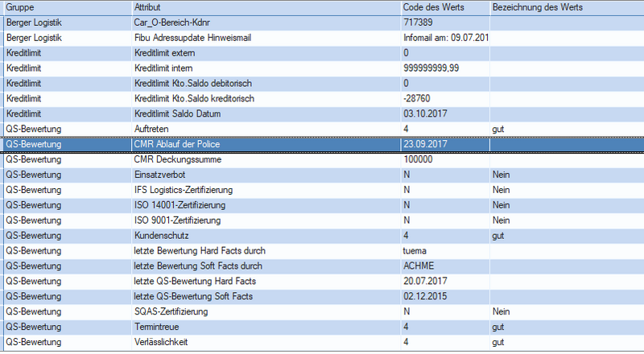Click 'gut' in the Verlässlichkeit row
Viewport: 644px width, 354px height.
[498, 342]
